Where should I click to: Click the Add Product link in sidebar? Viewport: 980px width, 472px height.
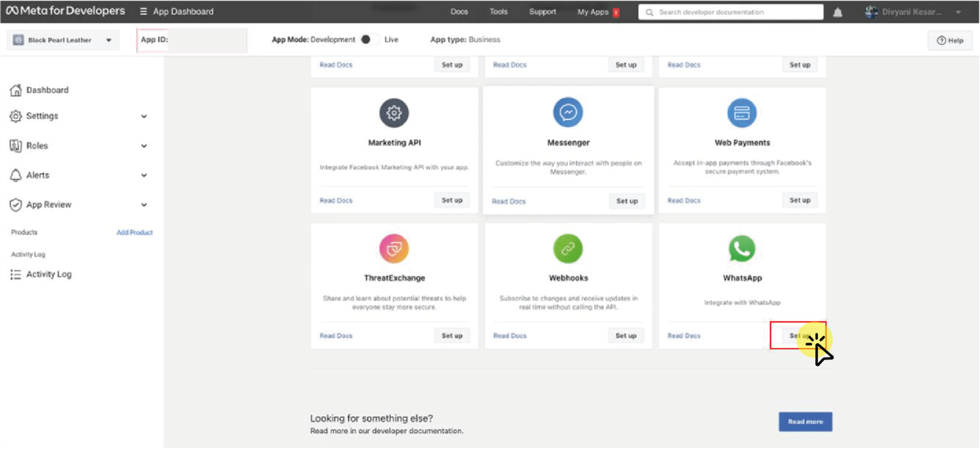click(135, 233)
